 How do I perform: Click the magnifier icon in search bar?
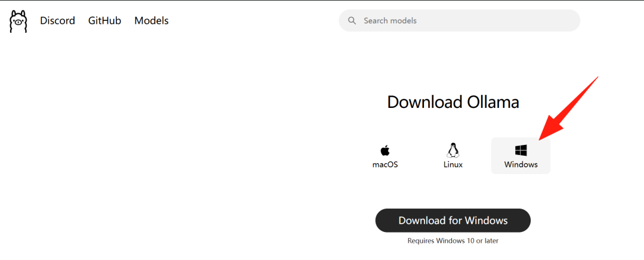352,20
